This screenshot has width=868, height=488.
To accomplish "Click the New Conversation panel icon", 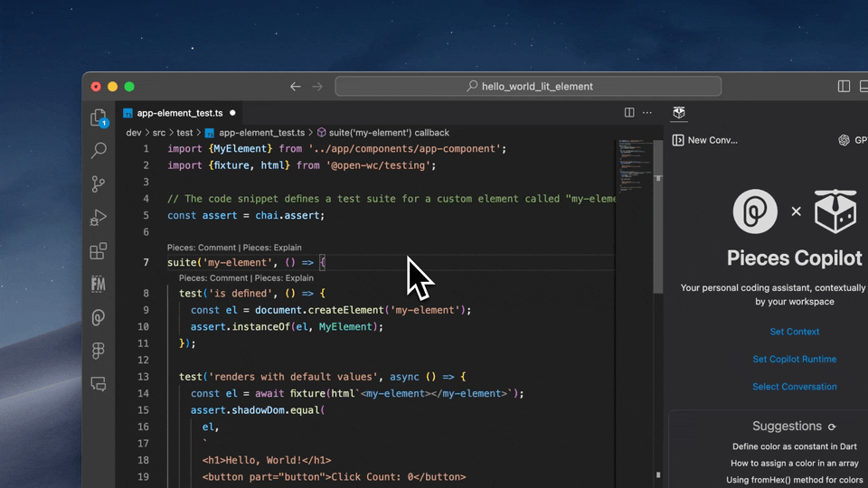I will pos(677,140).
